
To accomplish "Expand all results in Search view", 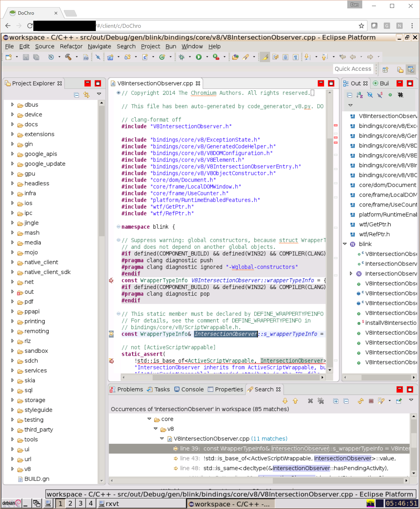I will pyautogui.click(x=336, y=401).
